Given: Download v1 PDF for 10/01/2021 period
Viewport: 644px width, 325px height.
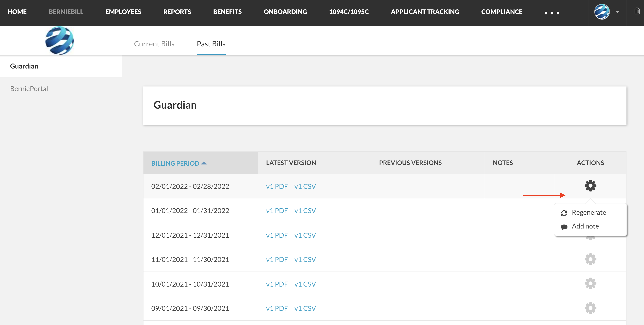Looking at the screenshot, I should (x=277, y=284).
